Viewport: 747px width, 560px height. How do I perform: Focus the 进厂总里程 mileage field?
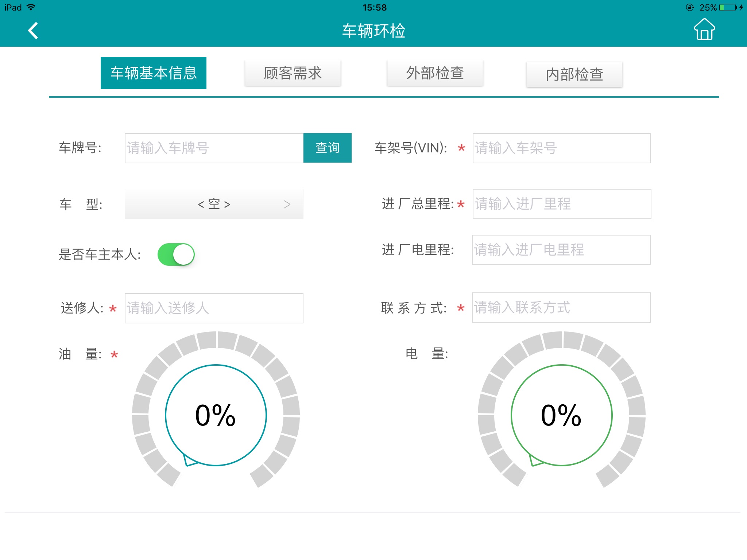[562, 204]
